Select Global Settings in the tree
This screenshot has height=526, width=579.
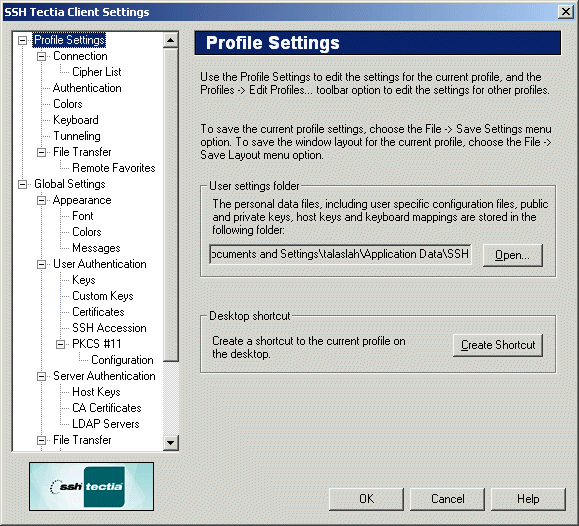(x=70, y=184)
